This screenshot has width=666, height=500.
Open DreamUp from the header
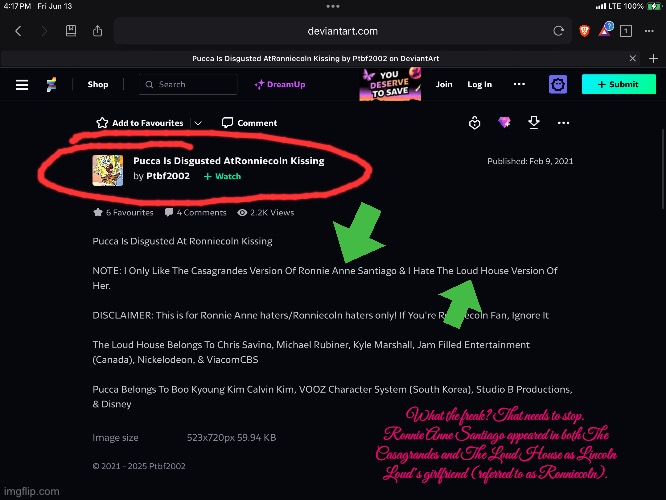[280, 84]
